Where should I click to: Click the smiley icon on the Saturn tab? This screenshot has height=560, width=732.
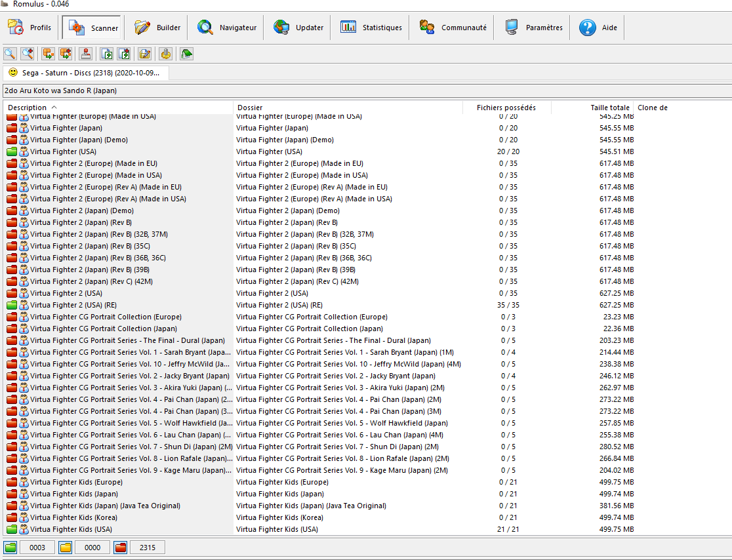tap(13, 72)
